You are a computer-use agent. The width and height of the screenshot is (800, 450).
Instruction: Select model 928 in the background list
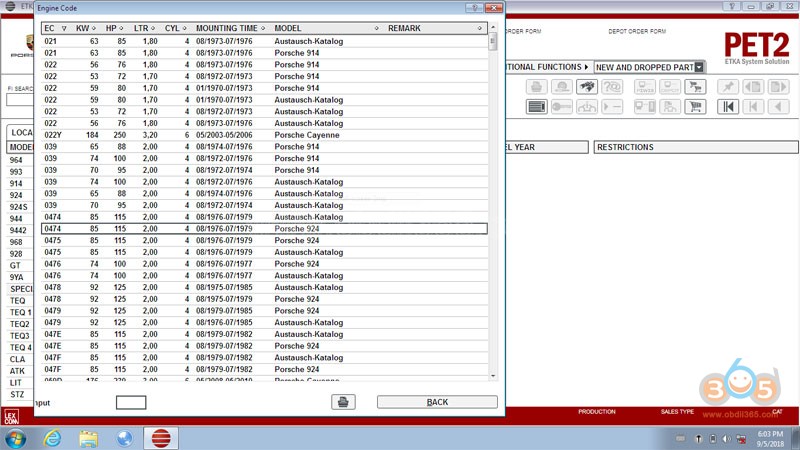16,254
